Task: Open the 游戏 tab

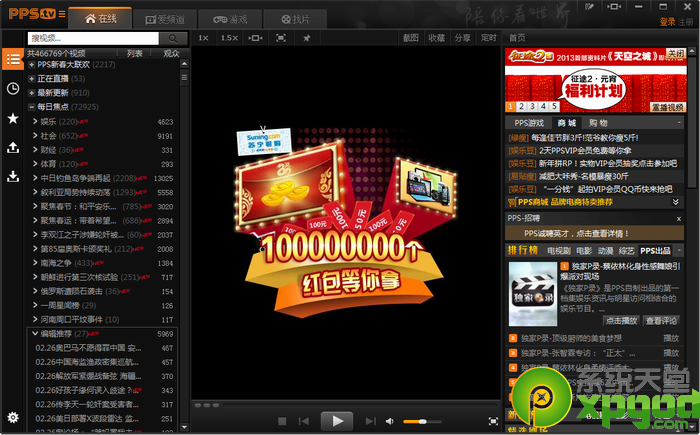Action: pyautogui.click(x=230, y=19)
